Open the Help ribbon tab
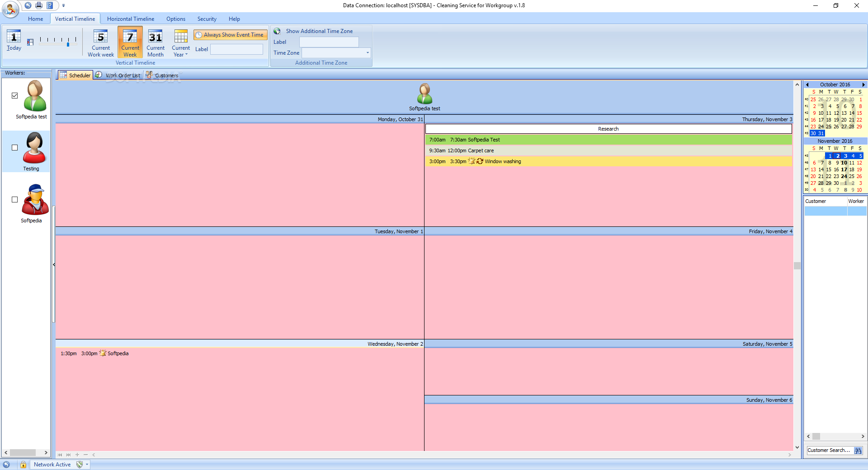Screen dimensions: 868x470 (234, 19)
